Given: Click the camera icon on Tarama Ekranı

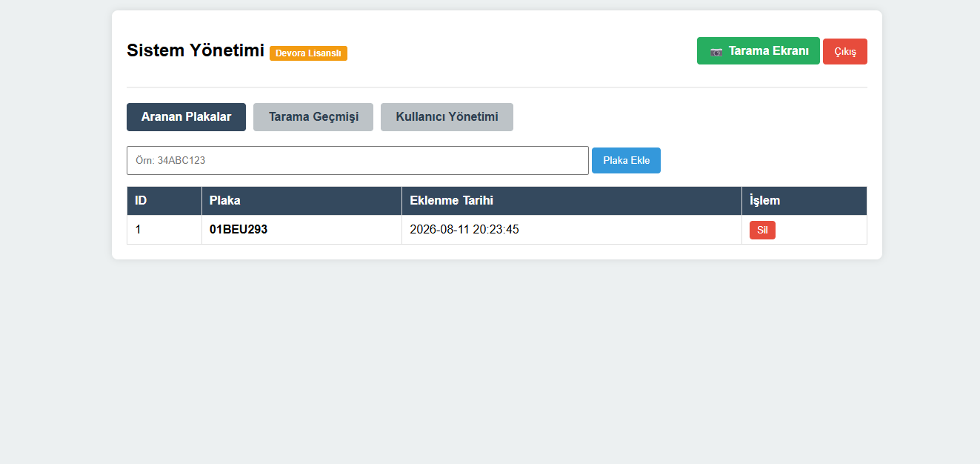Looking at the screenshot, I should [716, 52].
